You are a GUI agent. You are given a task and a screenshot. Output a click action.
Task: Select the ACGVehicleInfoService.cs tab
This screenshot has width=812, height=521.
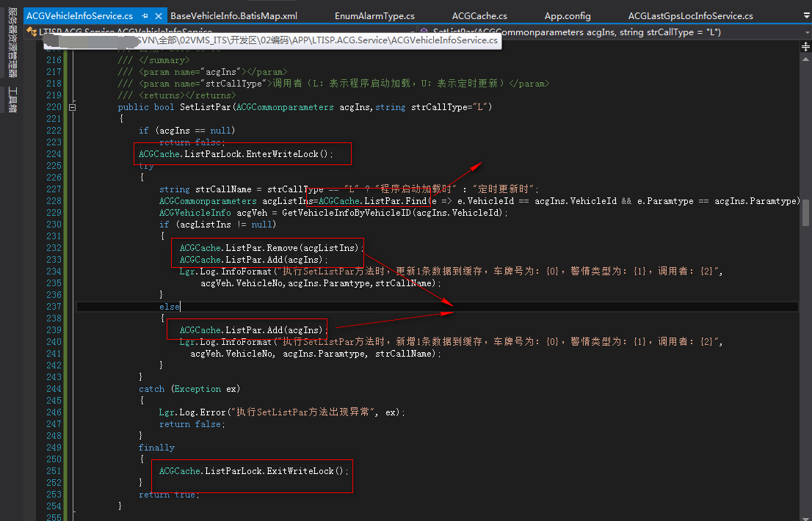click(79, 16)
